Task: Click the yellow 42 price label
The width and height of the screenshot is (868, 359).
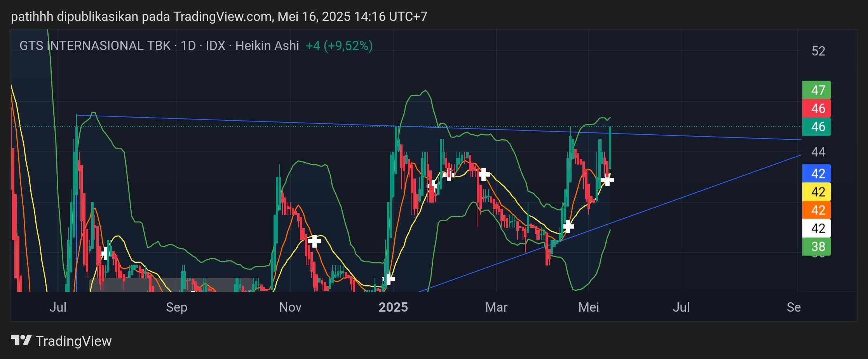Action: click(817, 192)
